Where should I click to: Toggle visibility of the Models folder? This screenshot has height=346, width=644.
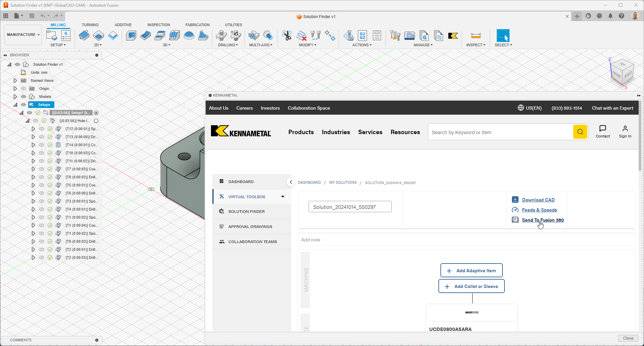coord(23,97)
